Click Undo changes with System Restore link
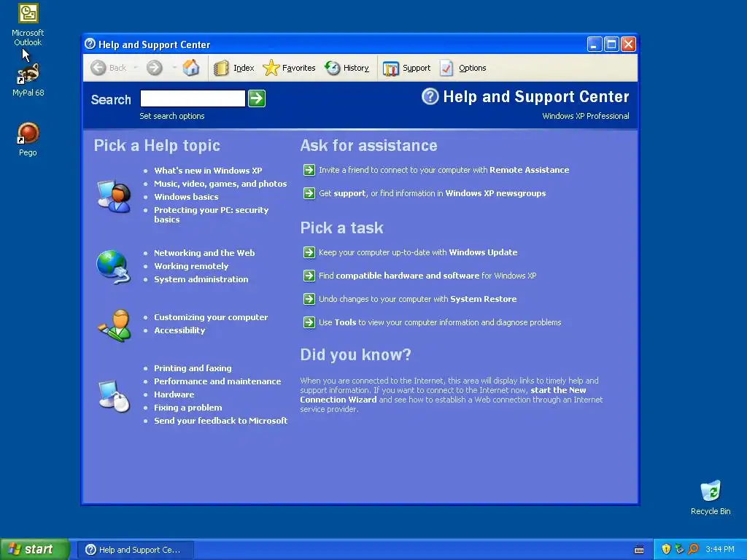The height and width of the screenshot is (560, 747). (418, 299)
